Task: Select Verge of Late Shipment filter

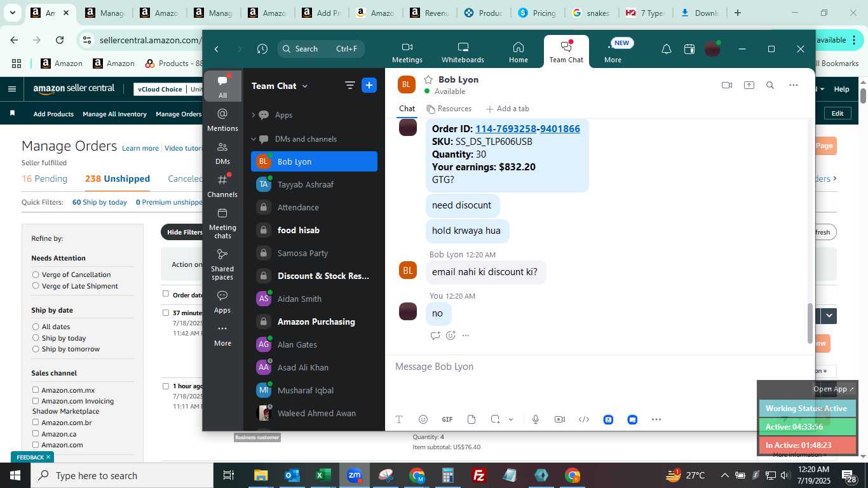Action: coord(36,286)
